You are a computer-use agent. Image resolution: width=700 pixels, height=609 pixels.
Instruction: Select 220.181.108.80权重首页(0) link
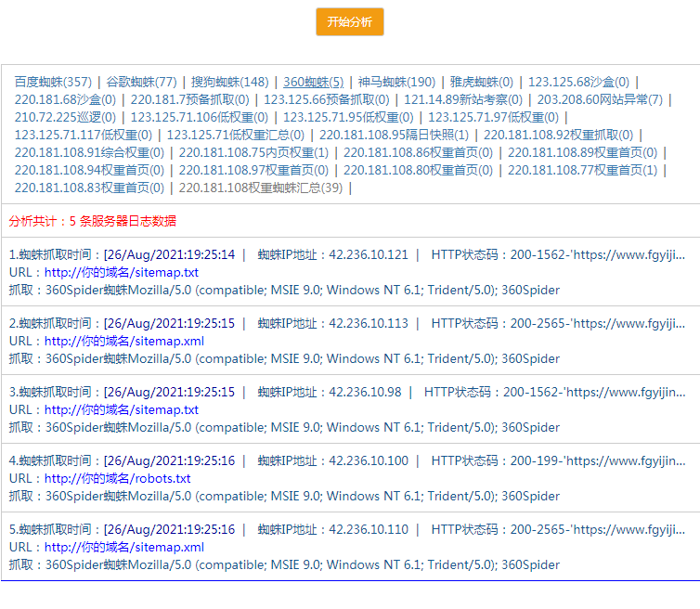point(418,170)
